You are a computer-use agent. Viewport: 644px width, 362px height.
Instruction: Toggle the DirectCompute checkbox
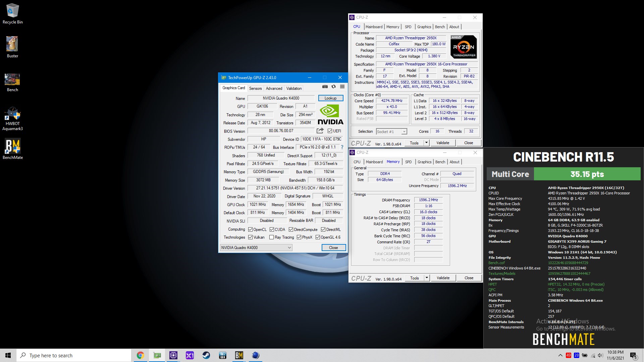[291, 230]
